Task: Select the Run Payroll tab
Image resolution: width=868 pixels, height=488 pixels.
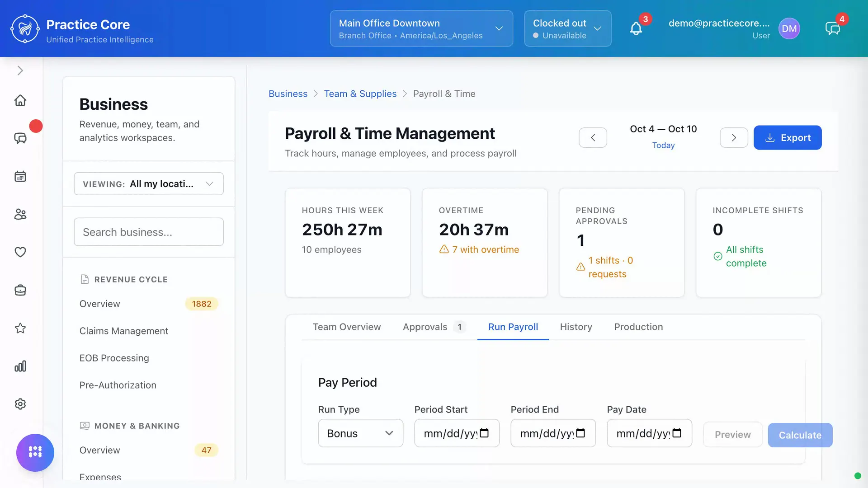Action: [x=513, y=327]
